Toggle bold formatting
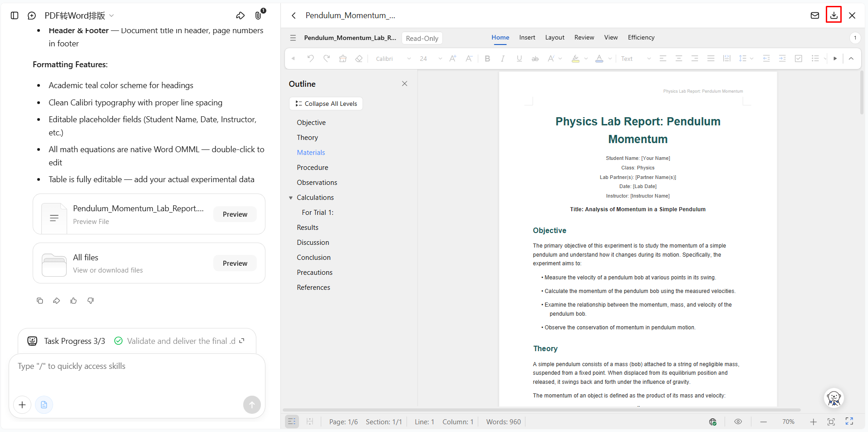This screenshot has height=432, width=868. click(487, 59)
